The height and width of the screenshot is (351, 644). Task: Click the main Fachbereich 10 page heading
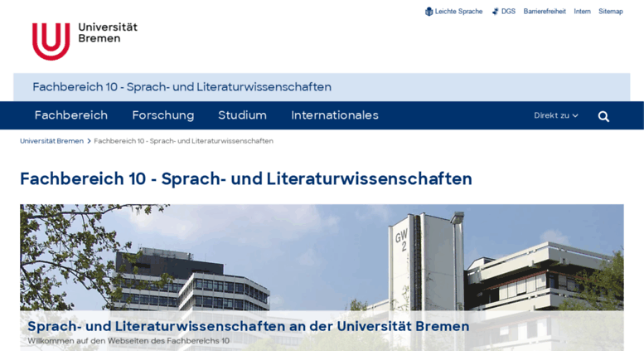[x=246, y=178]
